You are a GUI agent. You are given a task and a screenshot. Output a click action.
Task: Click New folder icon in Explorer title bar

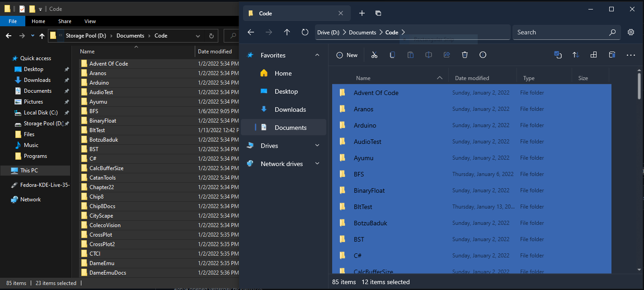[x=32, y=9]
